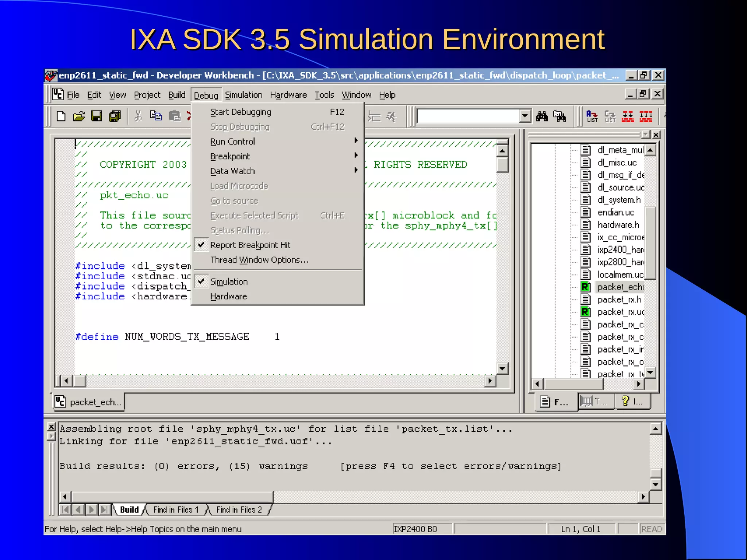Uncheck the Simulation mode item
Image resolution: width=747 pixels, height=560 pixels.
click(x=229, y=282)
